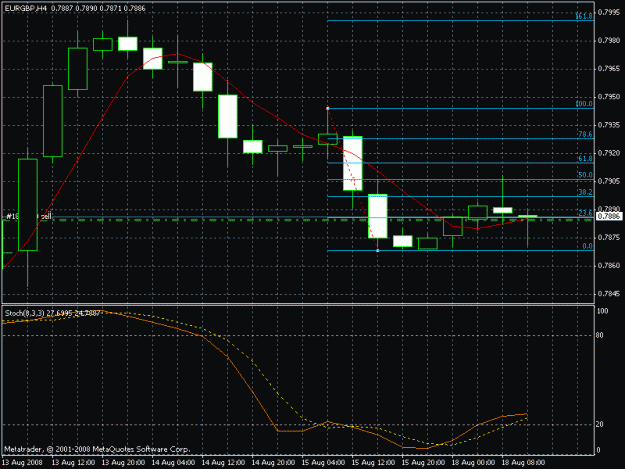Click the 0.7950 price axis label
Screen dimensions: 625x469
click(x=609, y=97)
